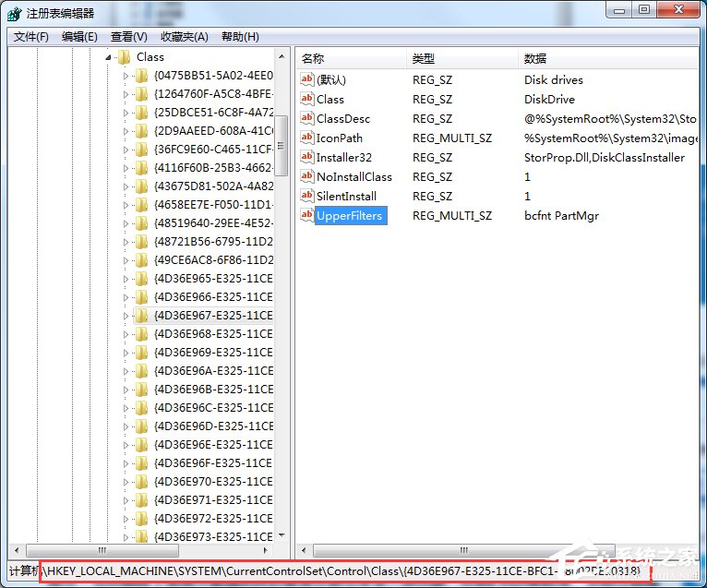Collapse the Class tree node
Screen dimensions: 707x588
tap(108, 57)
